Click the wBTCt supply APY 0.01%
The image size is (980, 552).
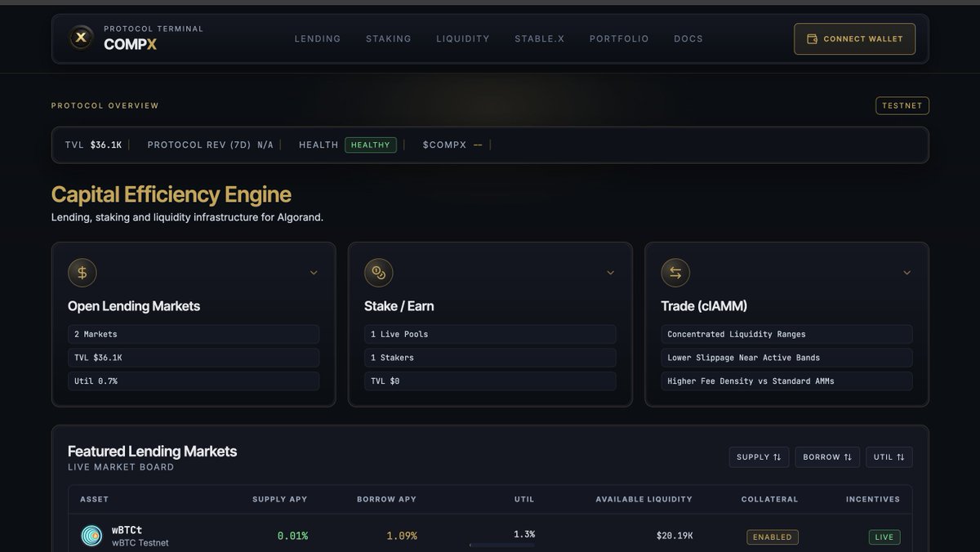292,536
